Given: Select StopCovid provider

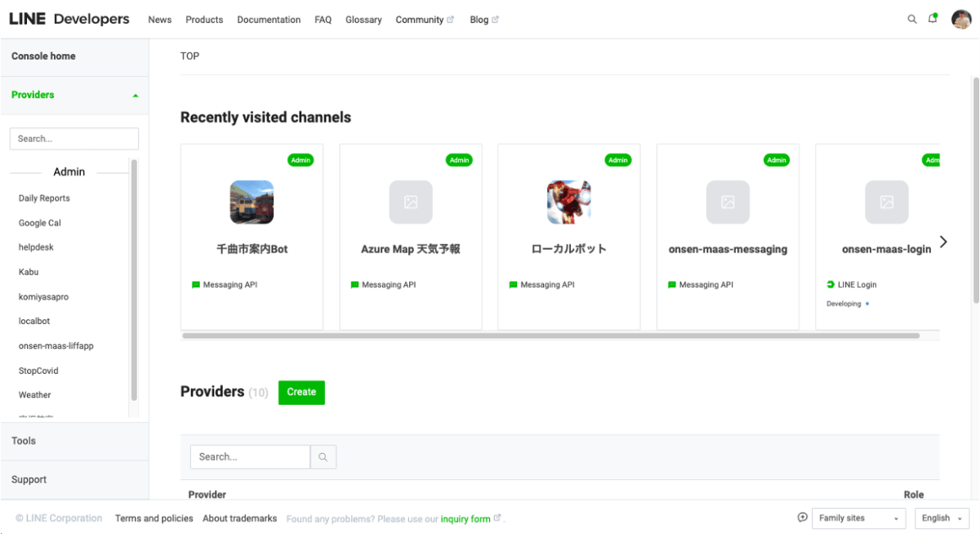Looking at the screenshot, I should pyautogui.click(x=38, y=371).
